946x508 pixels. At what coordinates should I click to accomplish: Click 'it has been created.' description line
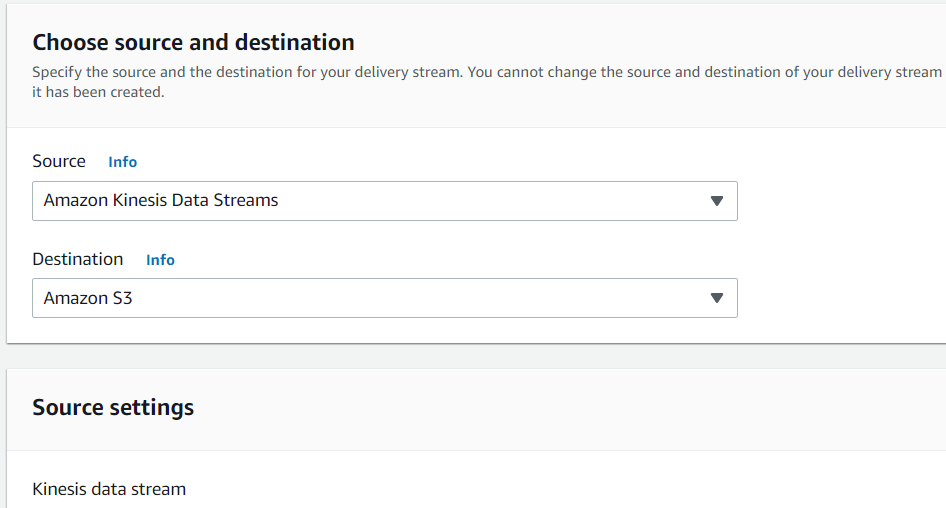(x=98, y=92)
